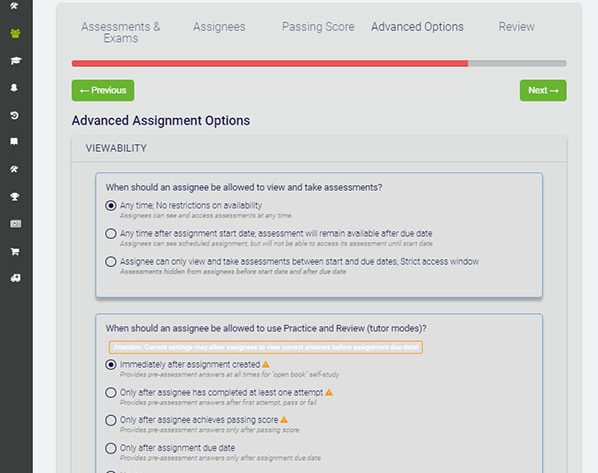Click the shopping cart sidebar icon
Viewport: 598px width, 473px height.
(15, 251)
